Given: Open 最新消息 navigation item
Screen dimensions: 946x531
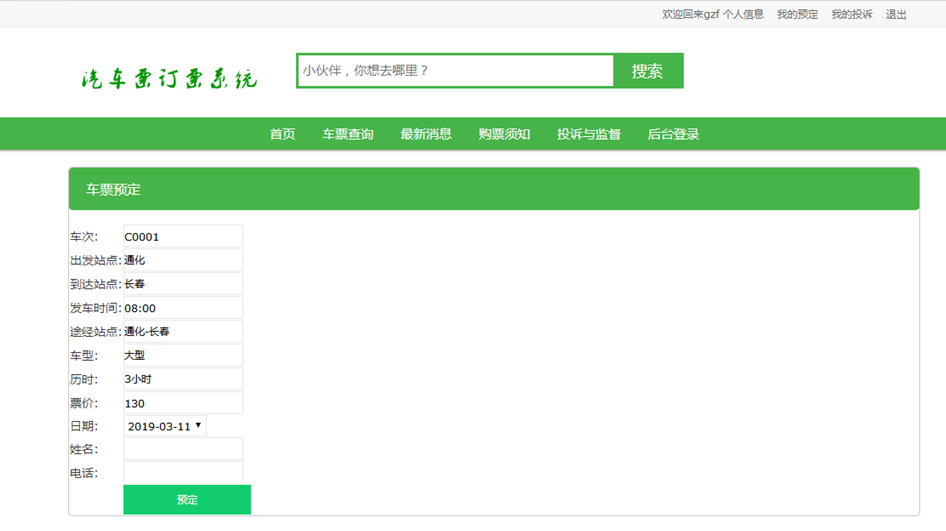Looking at the screenshot, I should [x=426, y=134].
